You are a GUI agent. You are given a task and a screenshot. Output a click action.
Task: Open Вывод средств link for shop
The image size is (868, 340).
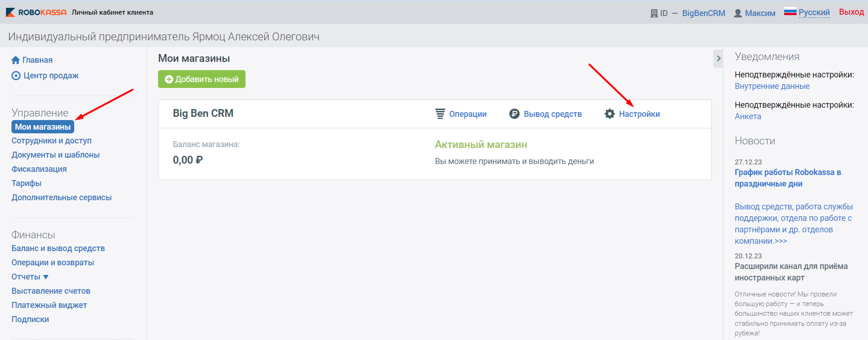pos(553,114)
